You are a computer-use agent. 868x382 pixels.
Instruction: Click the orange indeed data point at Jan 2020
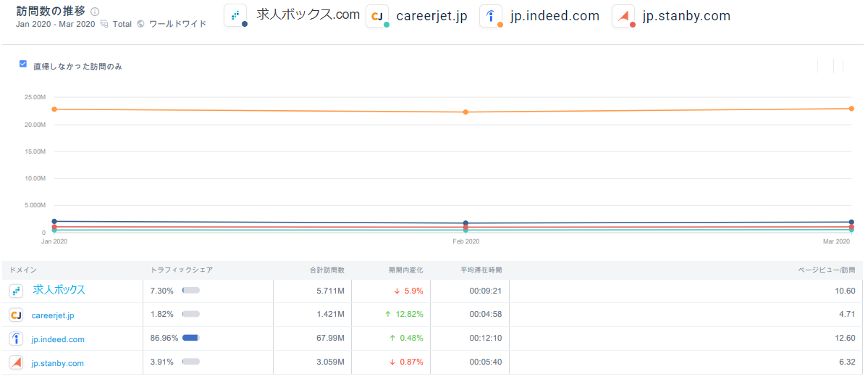54,109
